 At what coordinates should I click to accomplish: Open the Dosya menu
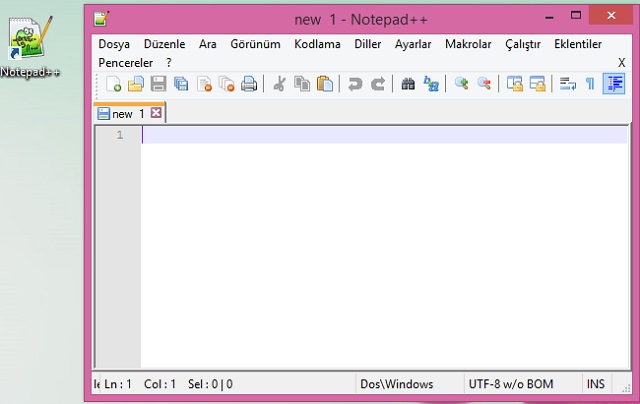(114, 44)
